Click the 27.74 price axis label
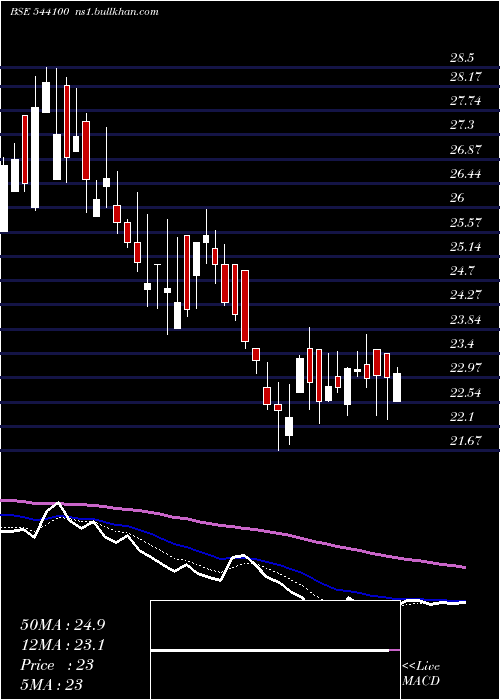Screen dimensions: 500x700 pos(466,101)
